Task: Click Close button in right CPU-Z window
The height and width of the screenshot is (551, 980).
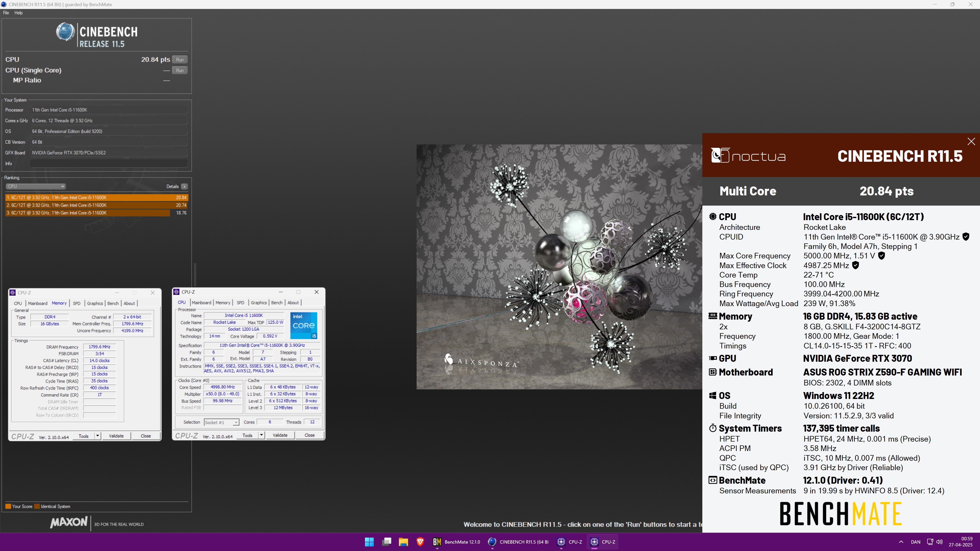Action: tap(310, 435)
